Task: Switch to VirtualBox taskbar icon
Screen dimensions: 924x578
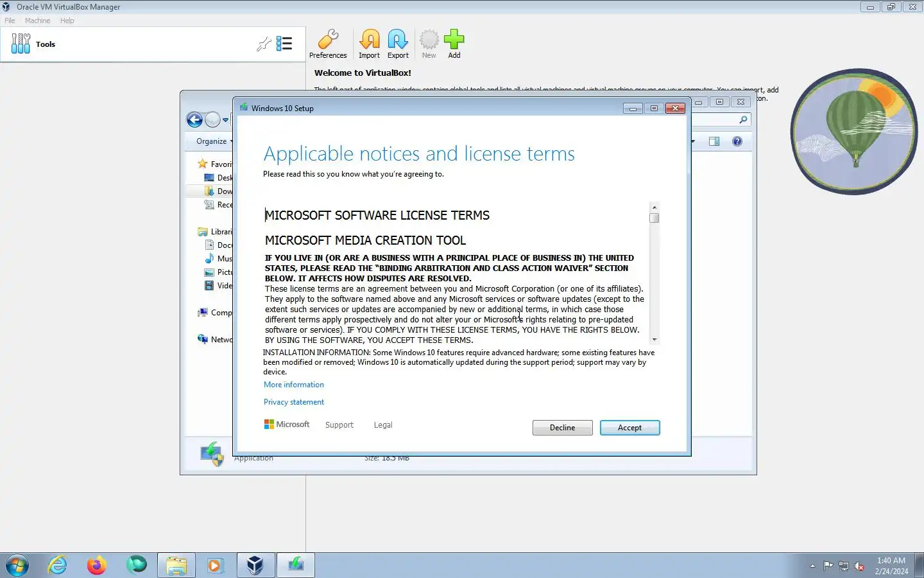Action: click(255, 565)
